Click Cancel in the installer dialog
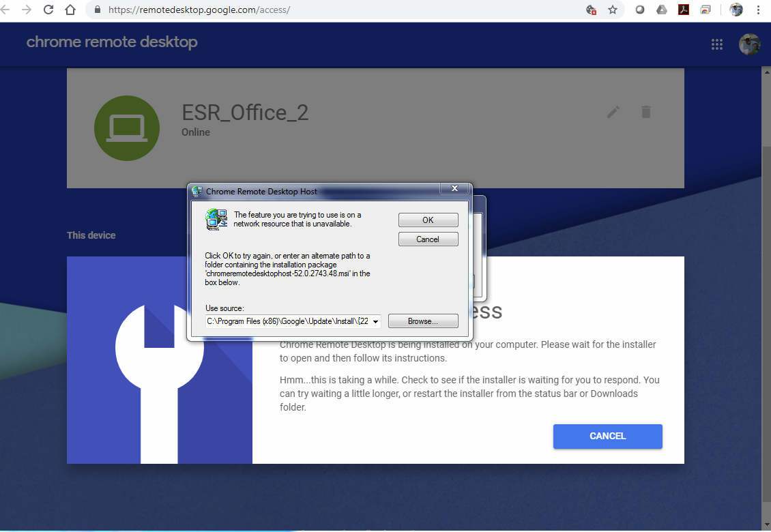771x532 pixels. [x=428, y=239]
